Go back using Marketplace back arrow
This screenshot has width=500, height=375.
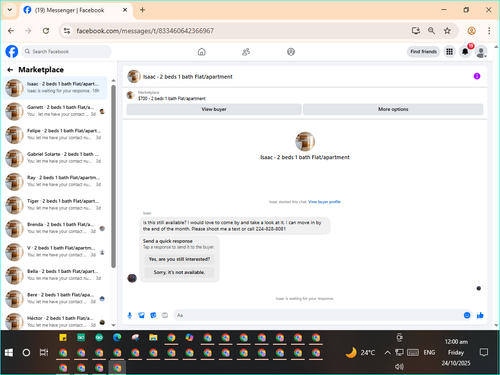coord(10,70)
